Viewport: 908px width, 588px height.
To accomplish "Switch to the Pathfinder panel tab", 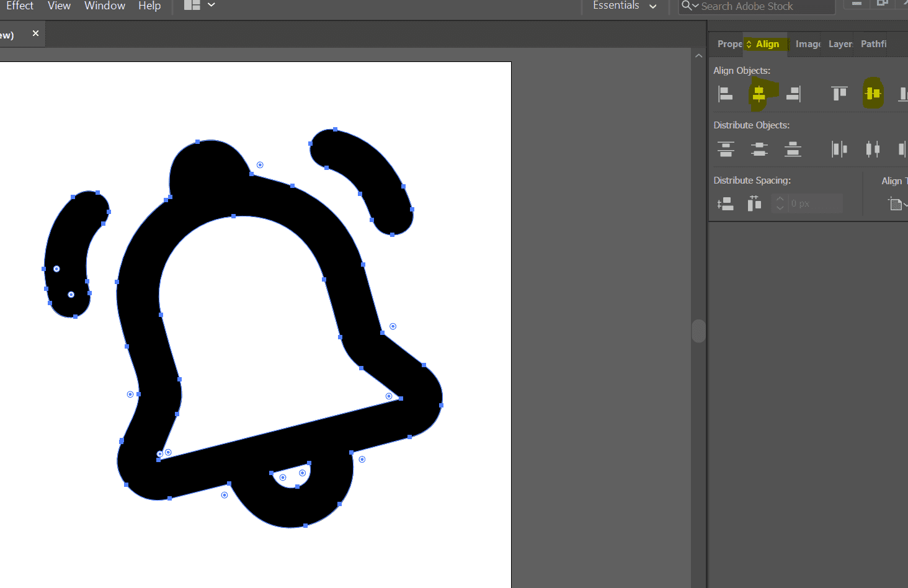I will [x=873, y=44].
